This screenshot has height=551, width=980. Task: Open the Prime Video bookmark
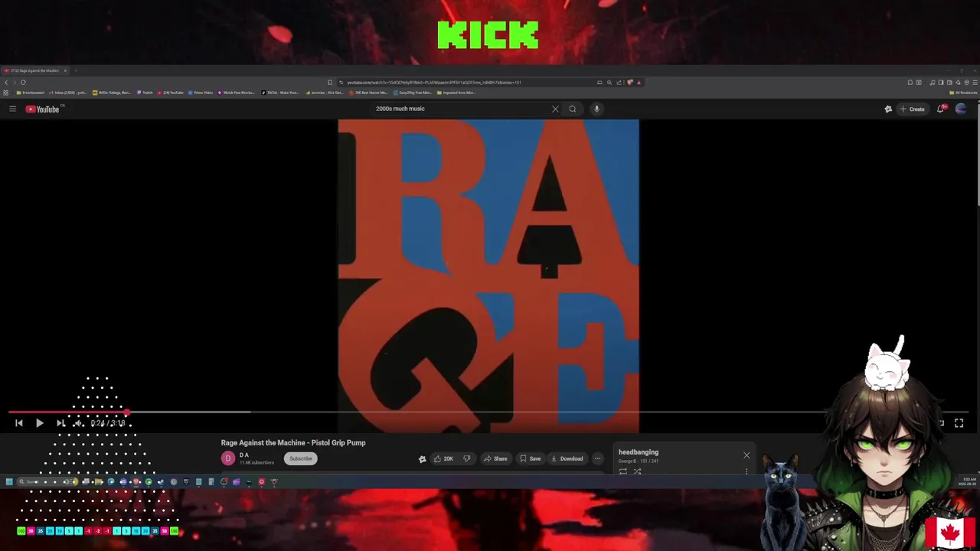click(201, 93)
